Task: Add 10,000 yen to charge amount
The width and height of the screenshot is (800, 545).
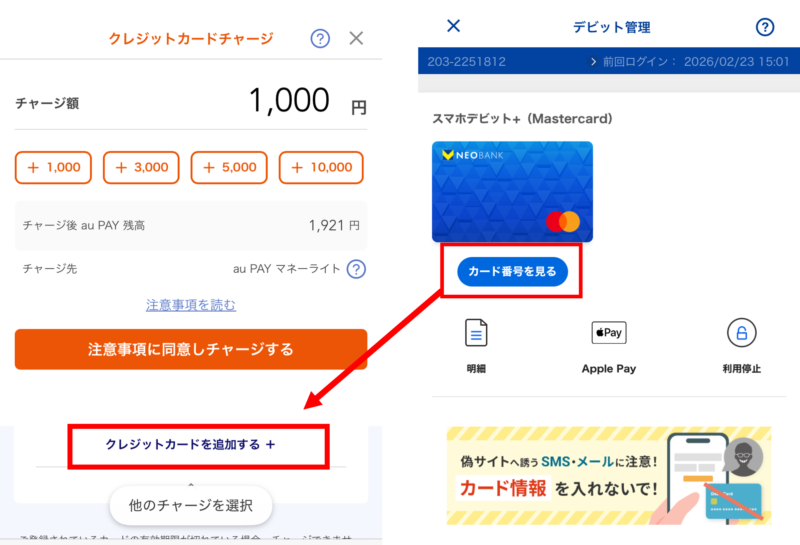Action: 321,167
